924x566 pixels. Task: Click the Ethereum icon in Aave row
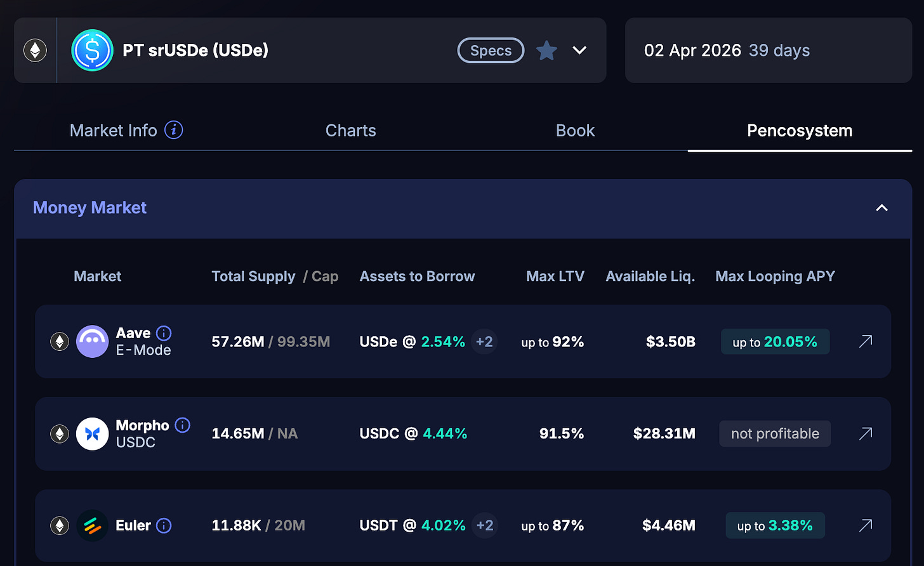coord(60,341)
